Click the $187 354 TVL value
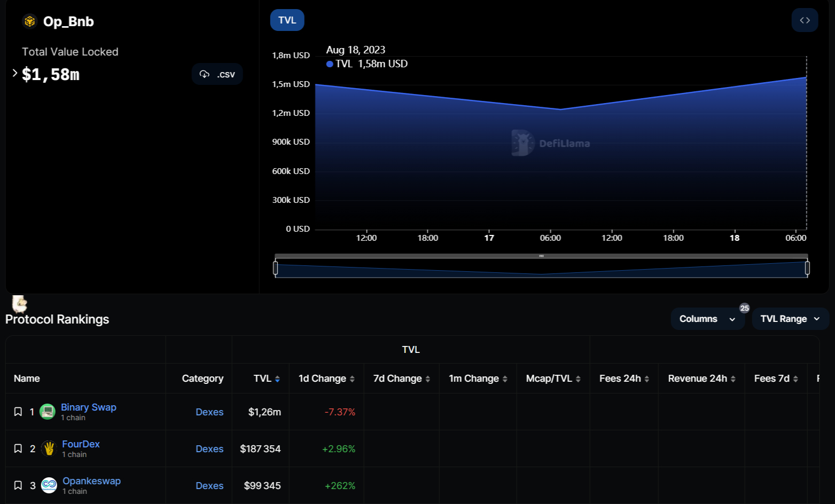 coord(260,449)
